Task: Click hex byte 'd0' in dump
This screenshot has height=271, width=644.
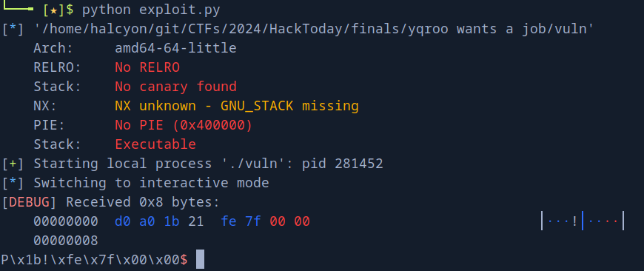Action: point(123,221)
